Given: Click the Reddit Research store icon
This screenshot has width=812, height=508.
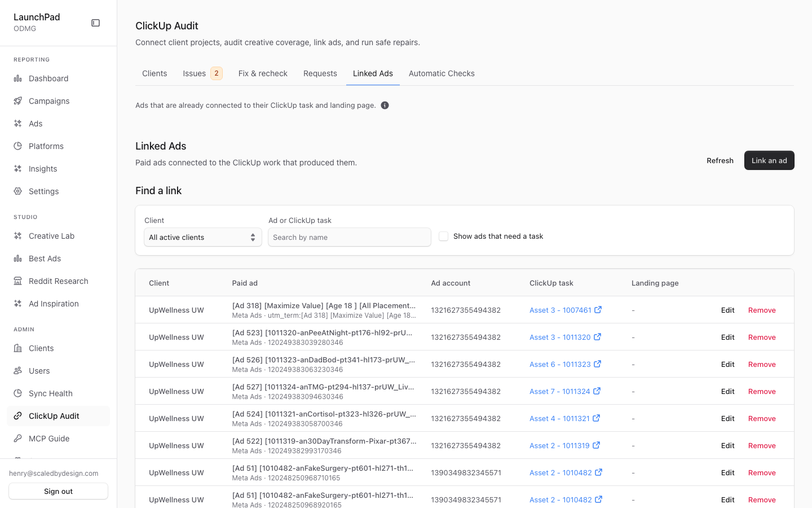Looking at the screenshot, I should 18,281.
